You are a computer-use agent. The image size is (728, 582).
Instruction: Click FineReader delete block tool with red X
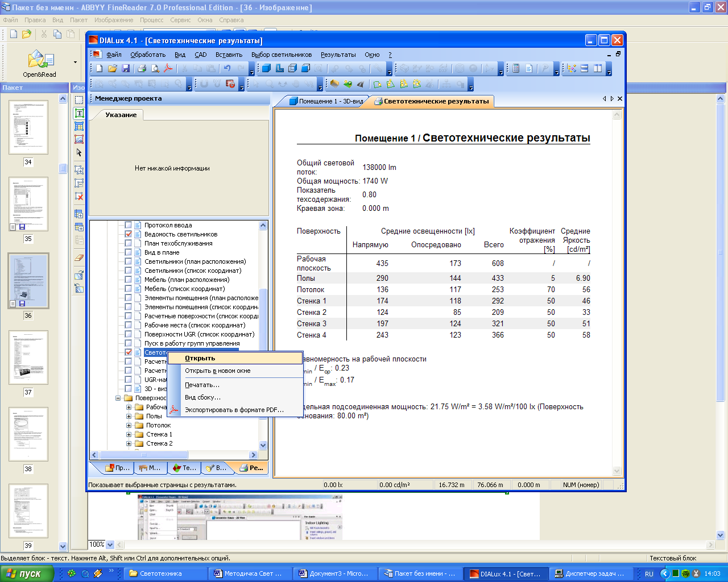pos(79,196)
